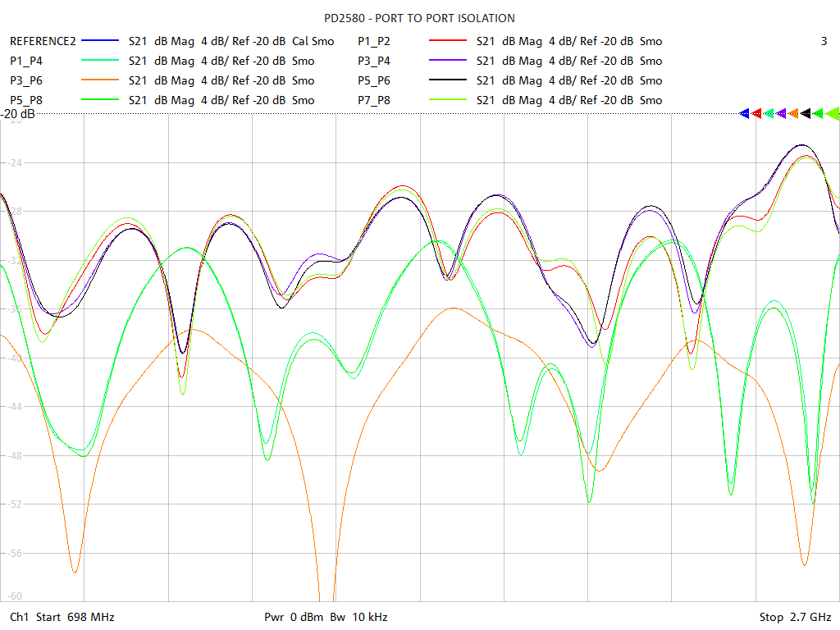Click the '-24' Y-axis scale label
This screenshot has height=630, width=840.
tap(14, 162)
